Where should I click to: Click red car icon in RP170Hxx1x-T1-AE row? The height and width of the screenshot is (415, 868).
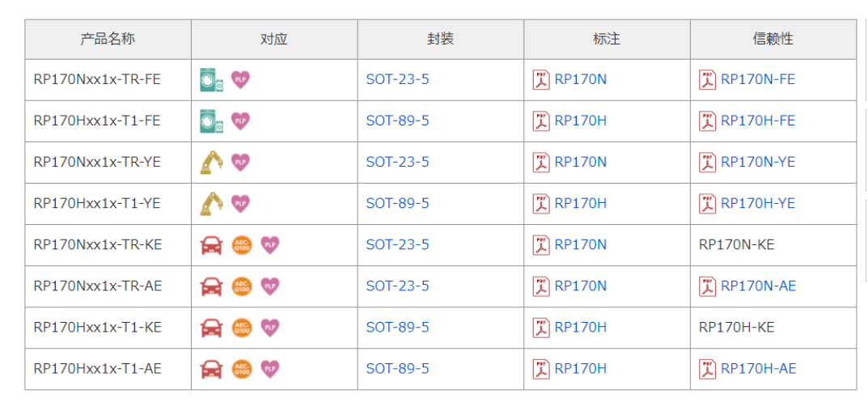tap(211, 369)
